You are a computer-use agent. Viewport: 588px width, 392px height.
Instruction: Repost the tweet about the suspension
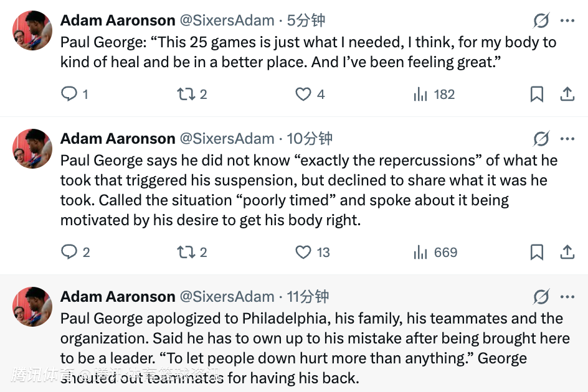pyautogui.click(x=185, y=252)
